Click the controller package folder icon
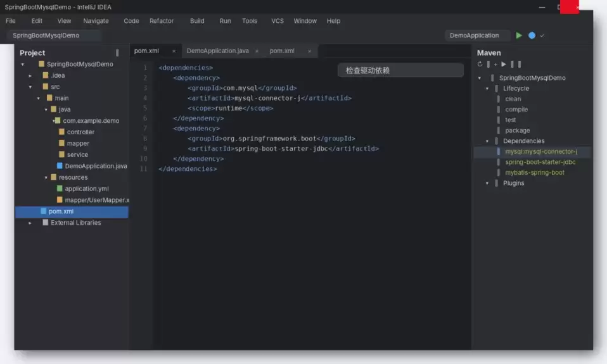Viewport: 607px width, 364px height. tap(61, 132)
